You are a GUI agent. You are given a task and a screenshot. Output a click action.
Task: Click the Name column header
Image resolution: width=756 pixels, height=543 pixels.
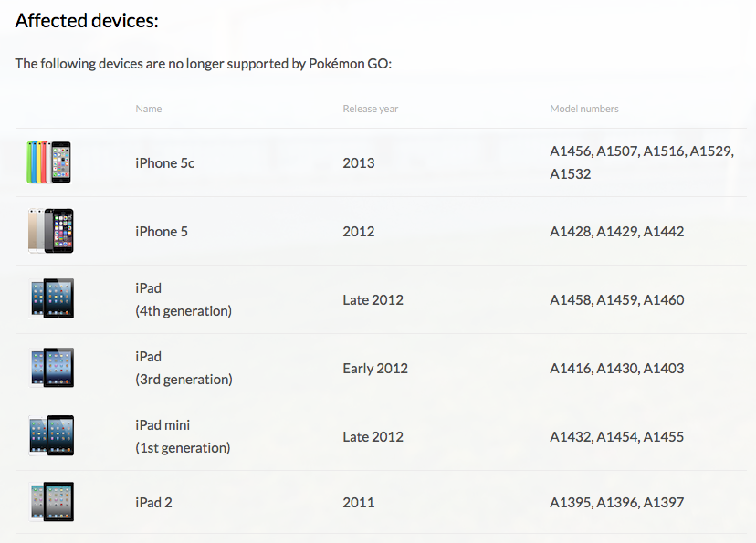[149, 109]
